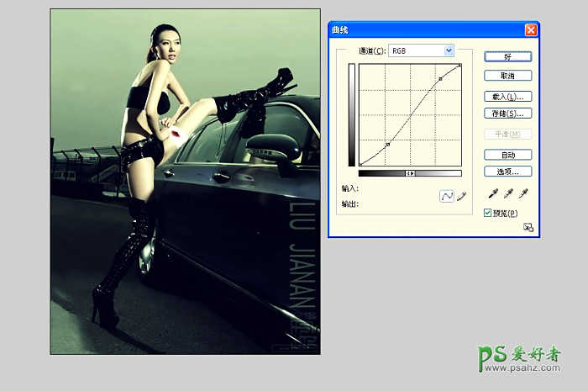
Task: Click the 存储 (Save) button
Action: tap(507, 113)
